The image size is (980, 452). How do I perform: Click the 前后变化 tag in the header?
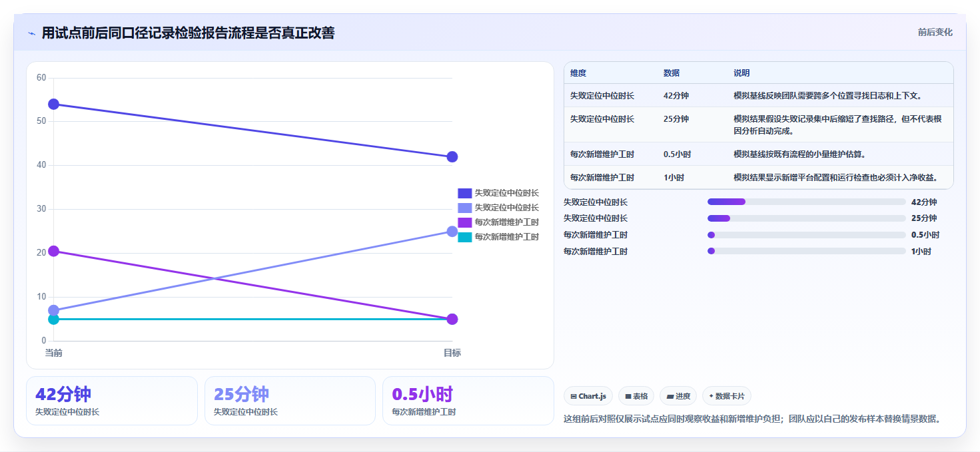935,32
